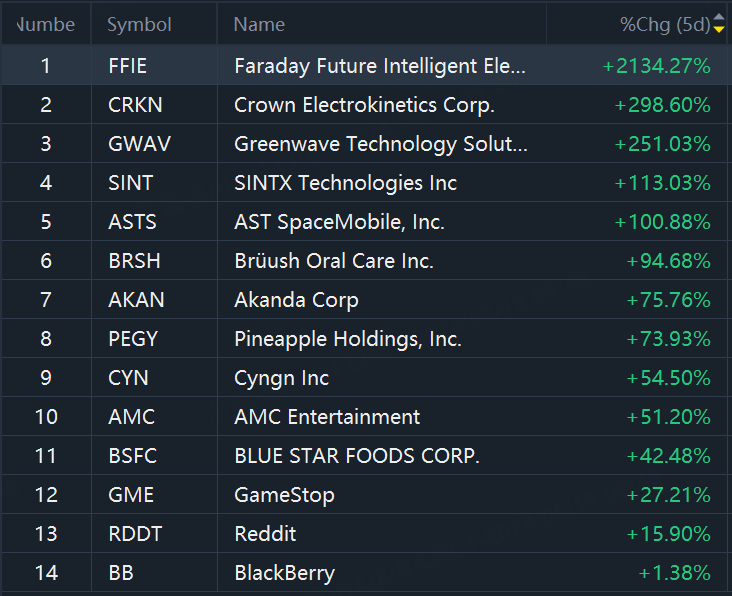The image size is (732, 596).
Task: Select the GameStop row
Action: click(x=284, y=495)
